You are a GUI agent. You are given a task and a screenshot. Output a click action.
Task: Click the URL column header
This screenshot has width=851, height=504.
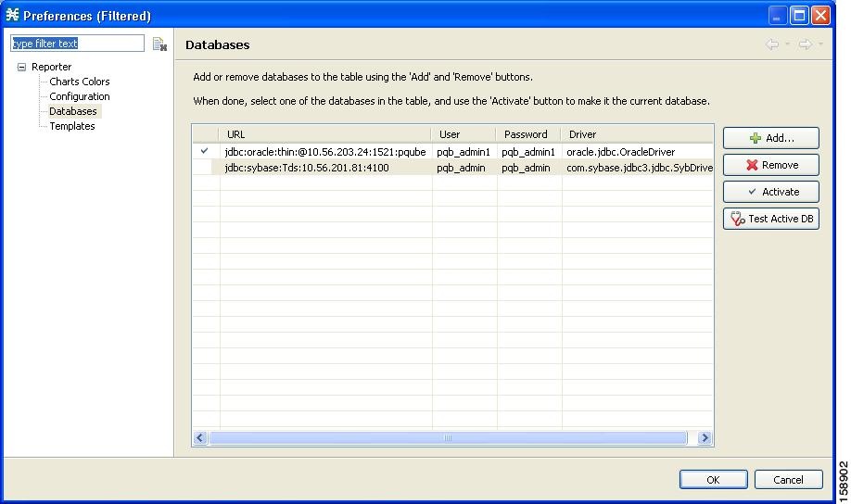325,134
